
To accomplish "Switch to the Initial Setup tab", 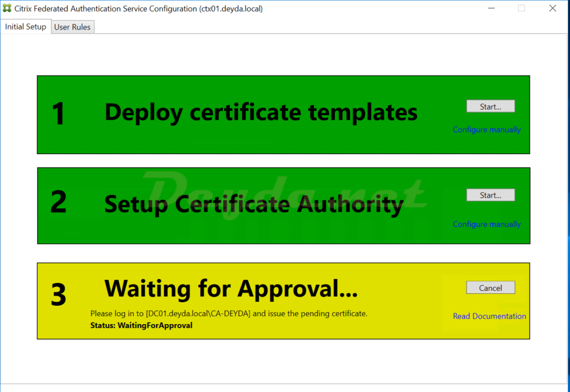I will pyautogui.click(x=26, y=27).
